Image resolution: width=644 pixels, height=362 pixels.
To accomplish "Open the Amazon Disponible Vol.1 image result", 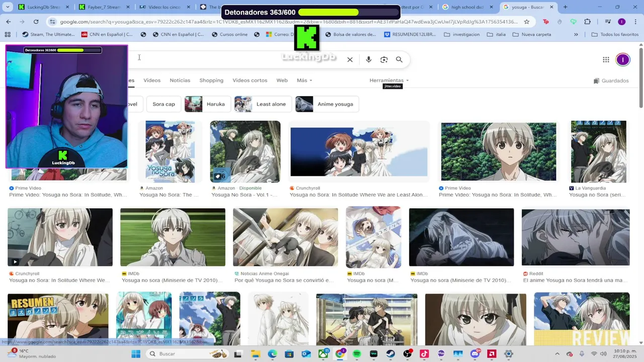I will pos(245,152).
